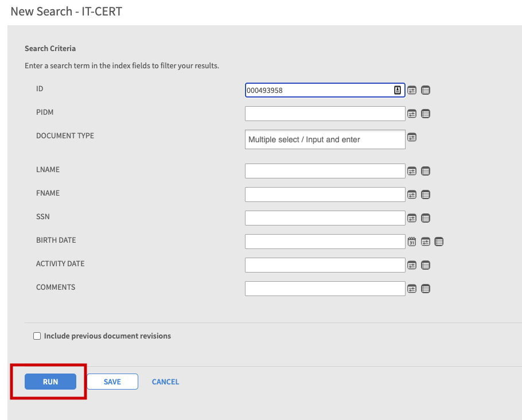
Task: Open search options for the COMMENTS field
Action: point(412,289)
